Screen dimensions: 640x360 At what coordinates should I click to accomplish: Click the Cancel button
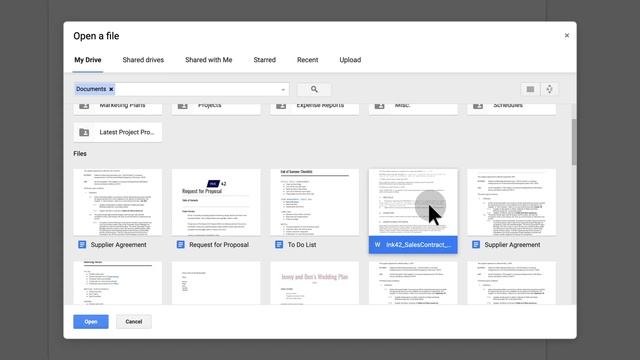pyautogui.click(x=134, y=322)
